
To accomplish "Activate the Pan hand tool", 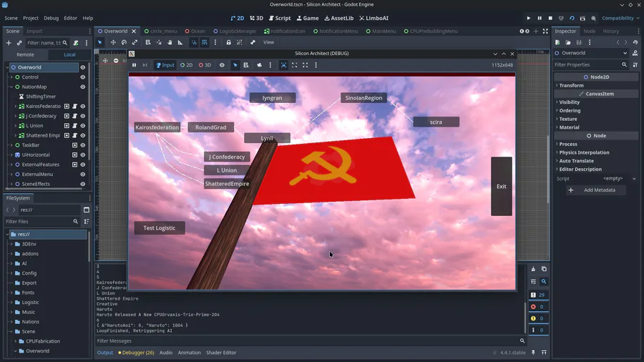I will coord(170,42).
